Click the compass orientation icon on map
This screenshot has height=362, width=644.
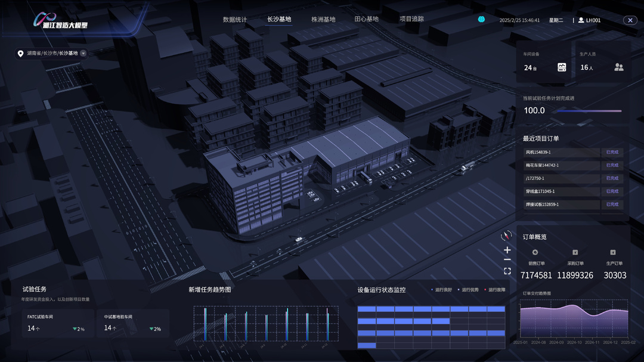[507, 236]
